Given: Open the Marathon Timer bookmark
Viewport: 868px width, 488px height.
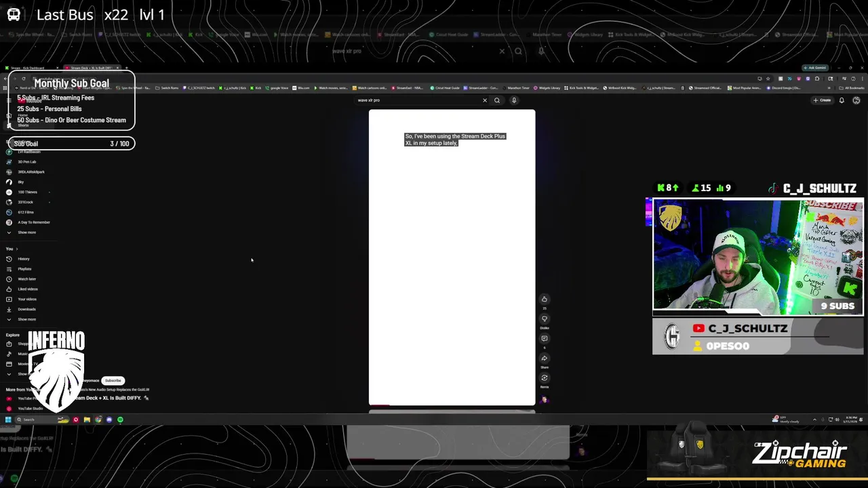Looking at the screenshot, I should pyautogui.click(x=516, y=88).
